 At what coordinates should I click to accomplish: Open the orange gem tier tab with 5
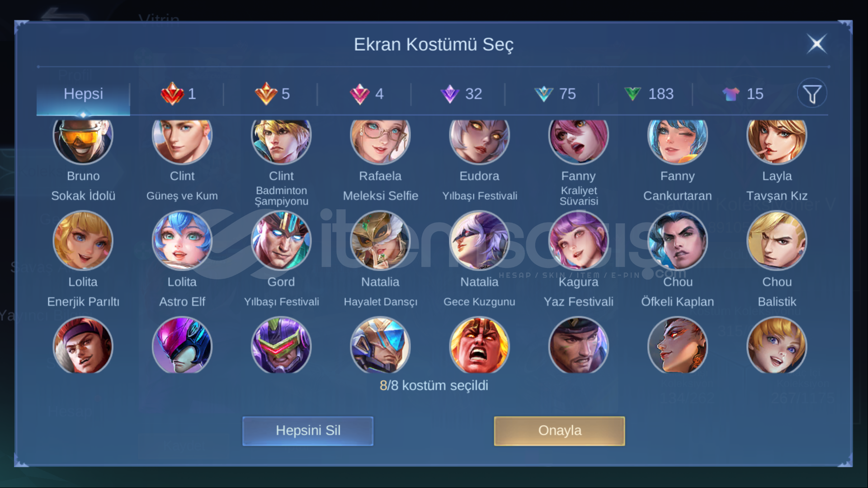pyautogui.click(x=272, y=94)
